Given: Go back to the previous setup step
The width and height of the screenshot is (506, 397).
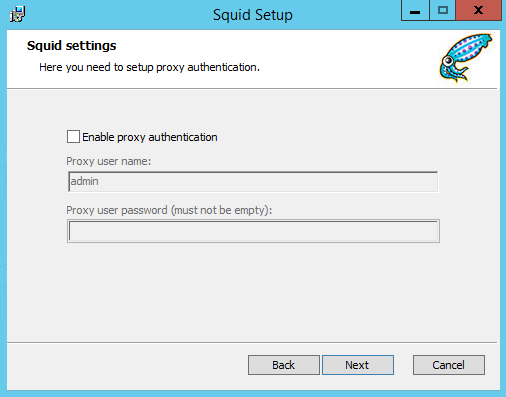Looking at the screenshot, I should click(284, 365).
